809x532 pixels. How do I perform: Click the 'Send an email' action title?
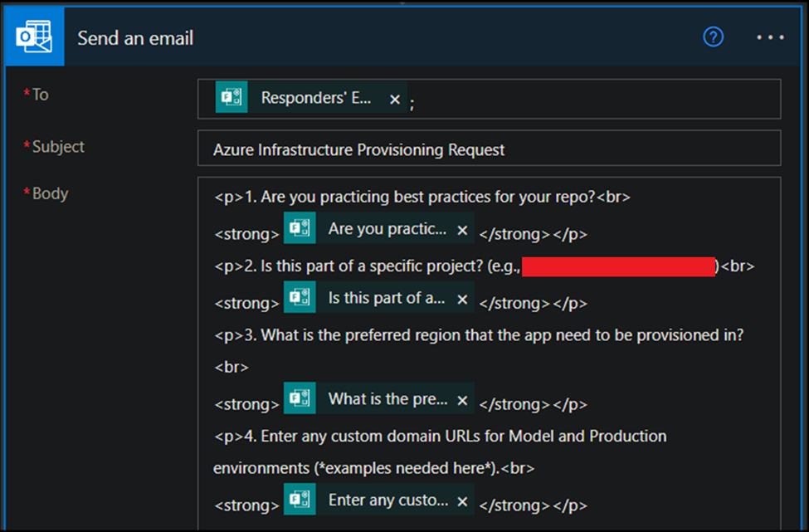click(135, 38)
